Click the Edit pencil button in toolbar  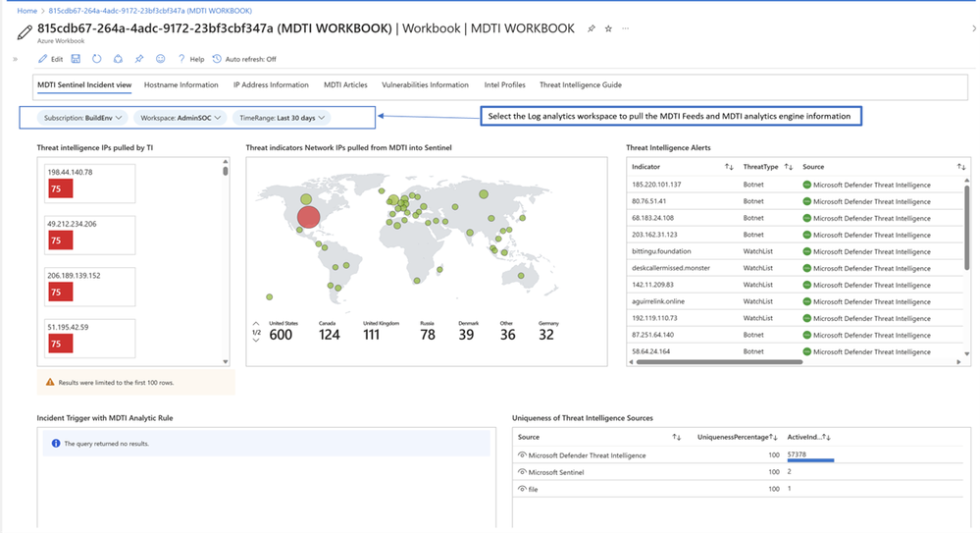pos(50,59)
